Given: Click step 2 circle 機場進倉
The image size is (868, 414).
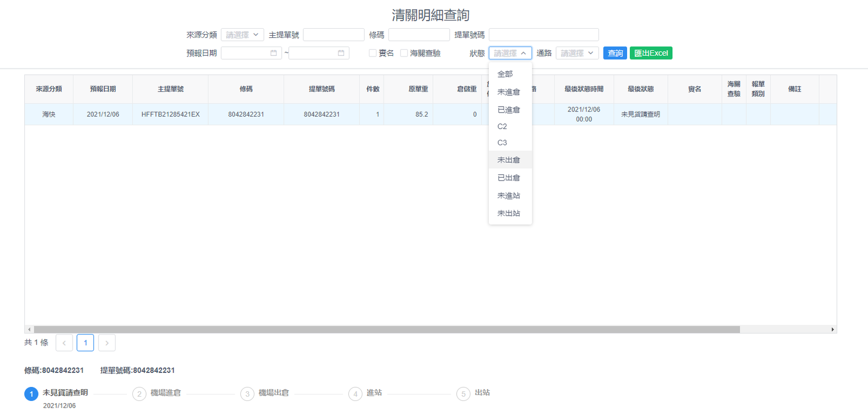Looking at the screenshot, I should coord(139,394).
